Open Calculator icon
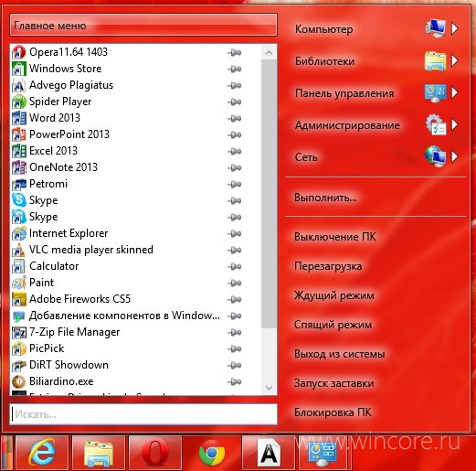Screen dimensions: 476x471 (18, 266)
